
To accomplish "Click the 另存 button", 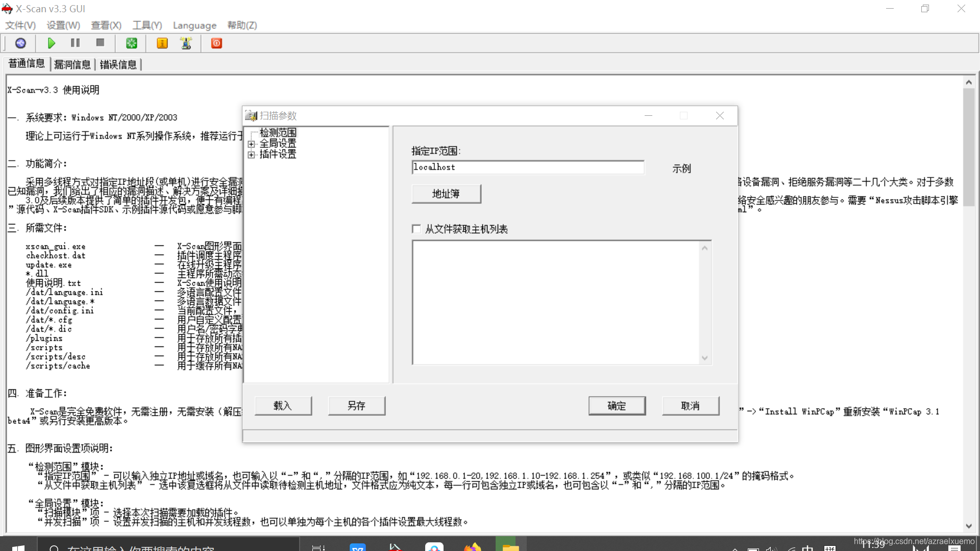I will point(356,406).
